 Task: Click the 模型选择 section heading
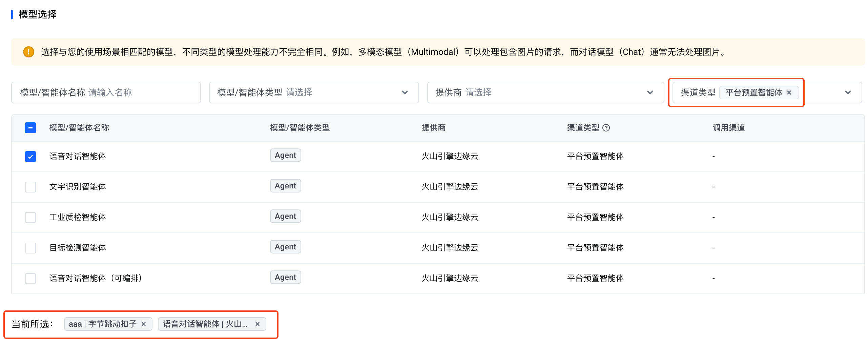click(x=38, y=14)
